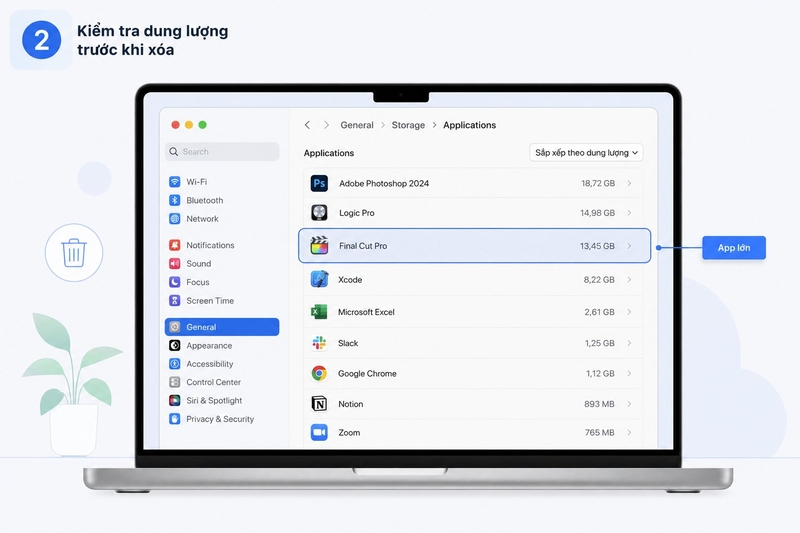Image resolution: width=800 pixels, height=533 pixels.
Task: Click the Sound speaker icon
Action: tap(174, 263)
